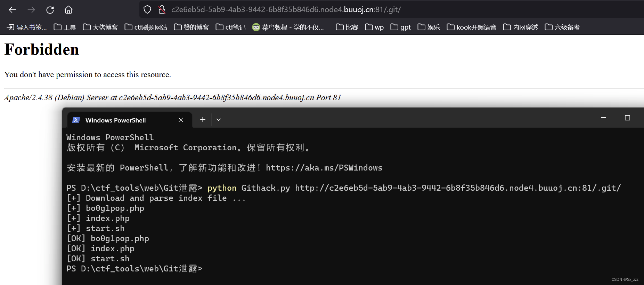Click the insecure connection padlock icon
The width and height of the screenshot is (644, 285).
click(x=162, y=10)
